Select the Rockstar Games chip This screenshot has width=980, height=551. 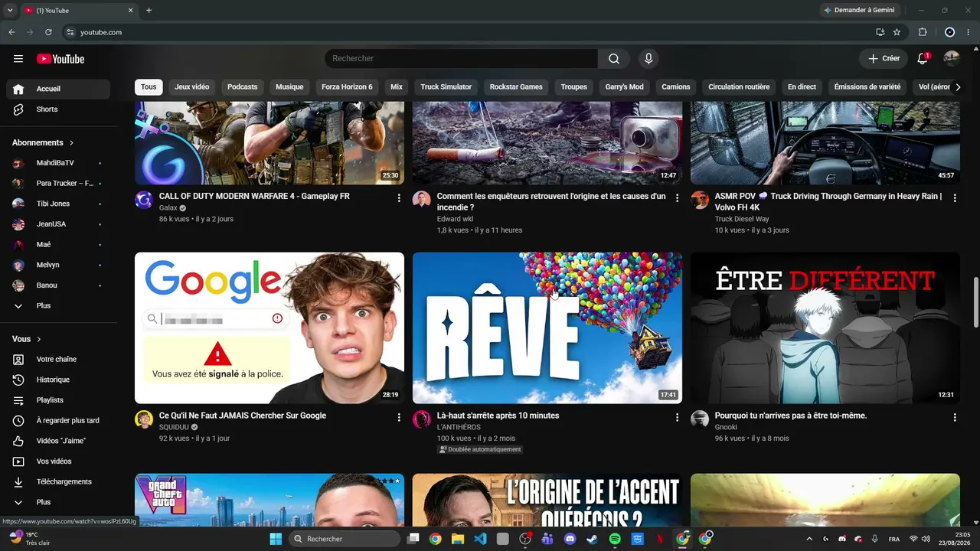(516, 87)
